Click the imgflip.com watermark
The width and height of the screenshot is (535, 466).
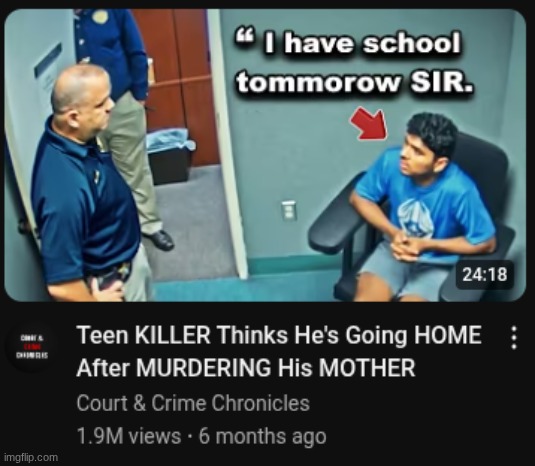pyautogui.click(x=31, y=457)
